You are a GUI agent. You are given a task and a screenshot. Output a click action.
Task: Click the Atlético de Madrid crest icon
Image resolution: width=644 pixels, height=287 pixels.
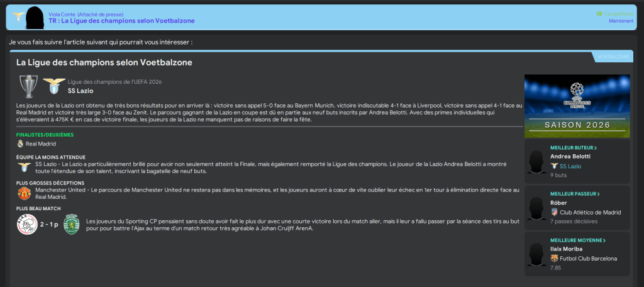(x=554, y=212)
